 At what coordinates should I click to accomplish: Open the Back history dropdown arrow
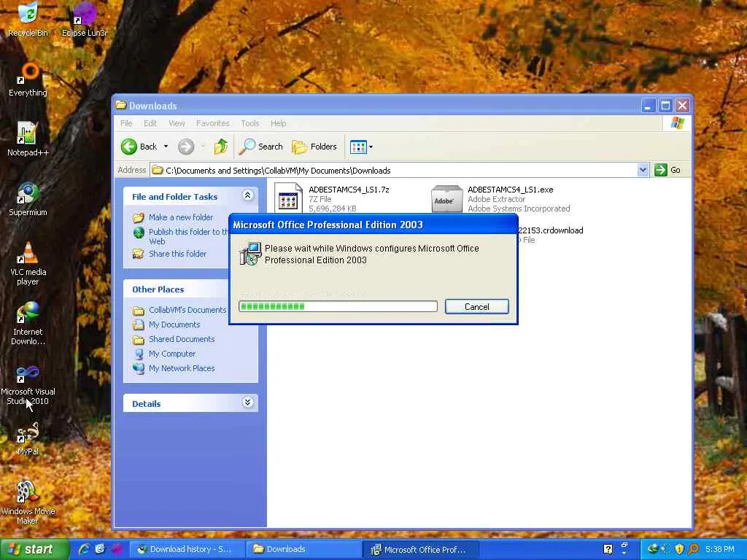166,147
